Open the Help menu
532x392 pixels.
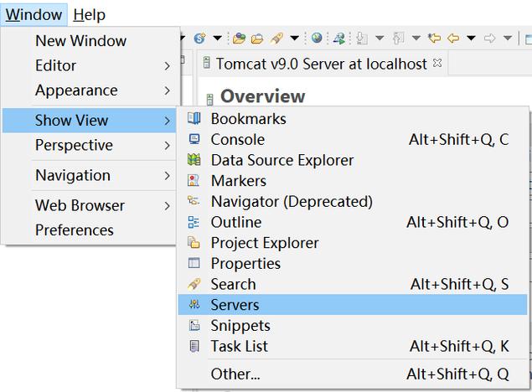(89, 14)
